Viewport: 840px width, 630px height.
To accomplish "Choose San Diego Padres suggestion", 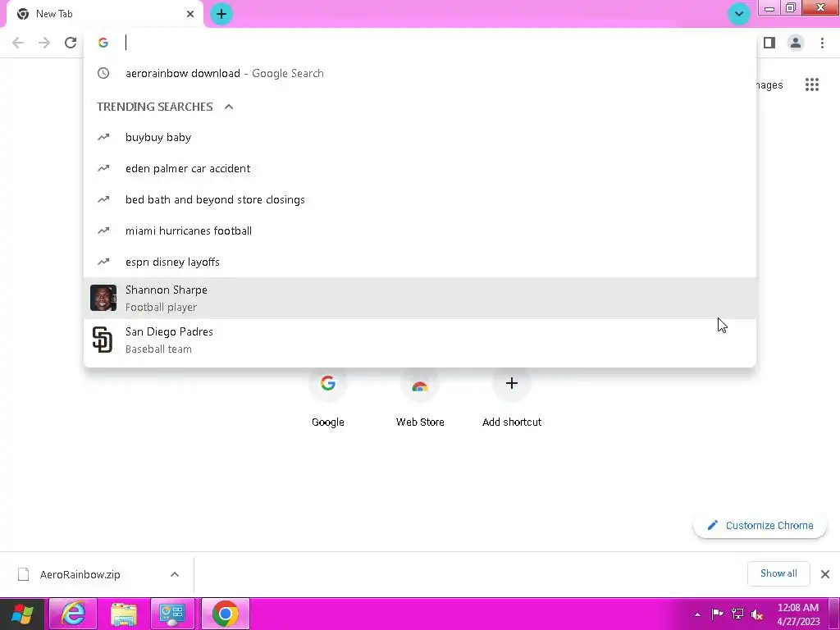I will click(x=420, y=340).
